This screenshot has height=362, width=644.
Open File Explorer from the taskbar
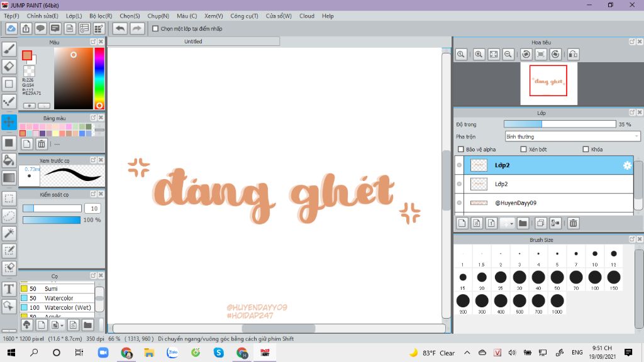tap(148, 353)
